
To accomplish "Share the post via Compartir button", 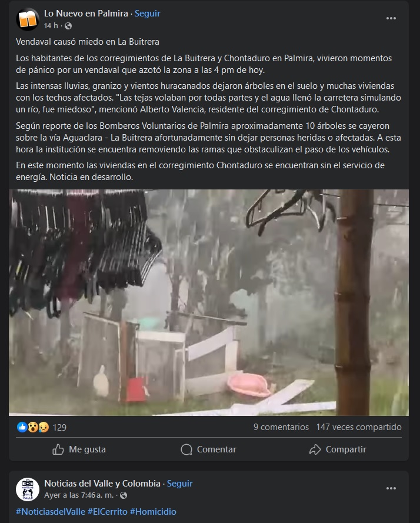I will tap(338, 449).
